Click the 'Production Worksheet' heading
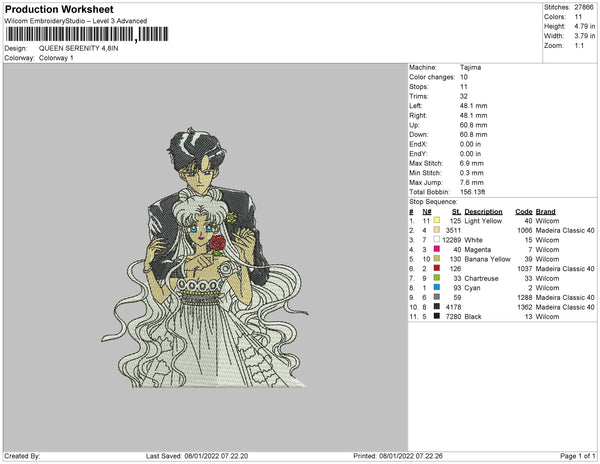 click(59, 9)
